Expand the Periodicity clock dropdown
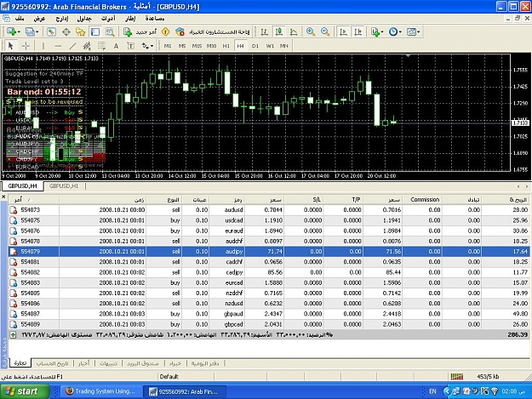The height and width of the screenshot is (399, 532). click(400, 31)
